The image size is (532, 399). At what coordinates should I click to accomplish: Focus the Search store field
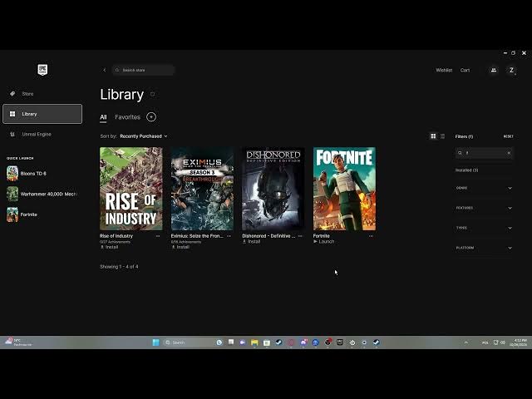point(144,70)
